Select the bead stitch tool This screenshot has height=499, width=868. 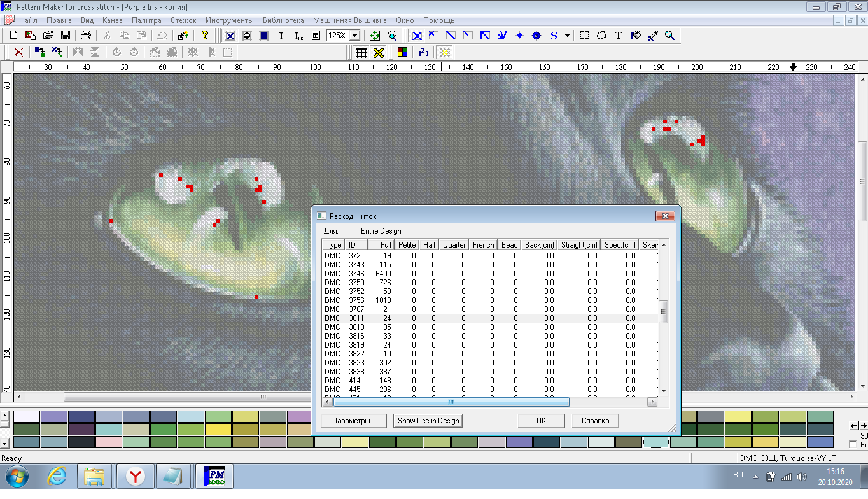(x=536, y=36)
